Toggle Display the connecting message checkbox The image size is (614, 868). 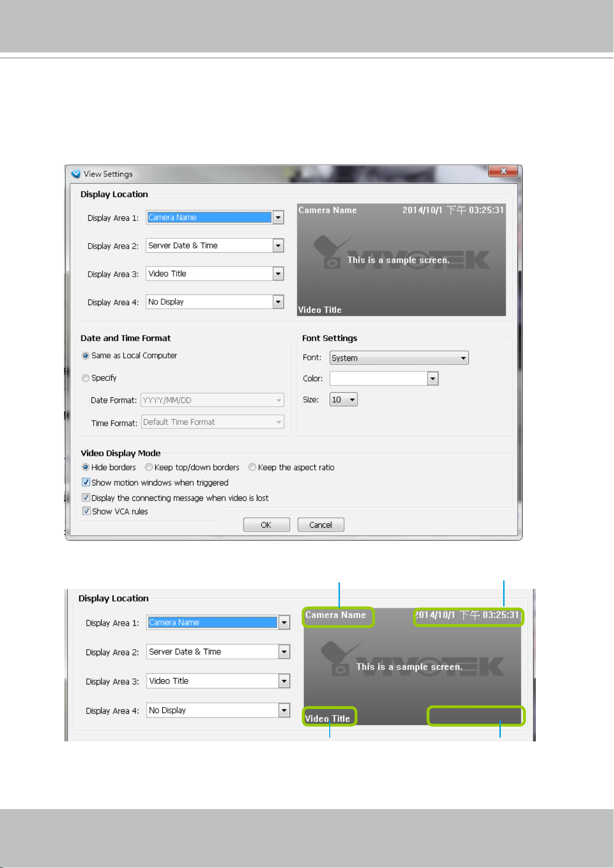[x=86, y=498]
